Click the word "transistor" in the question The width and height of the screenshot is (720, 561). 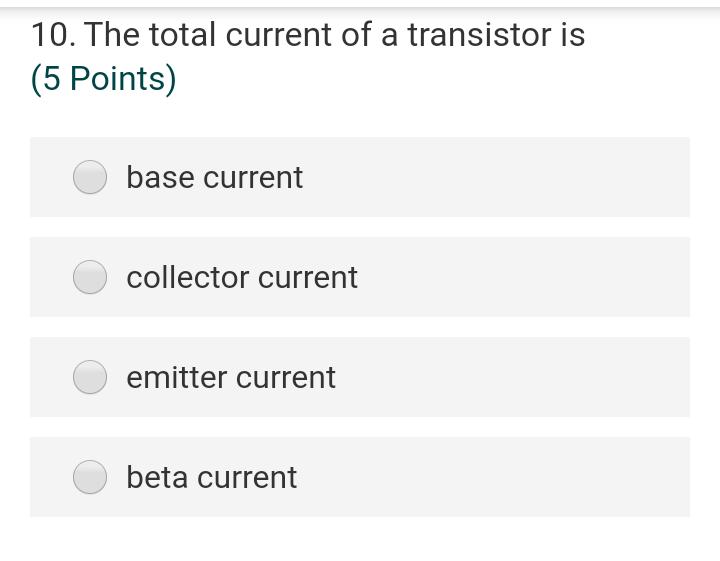478,35
